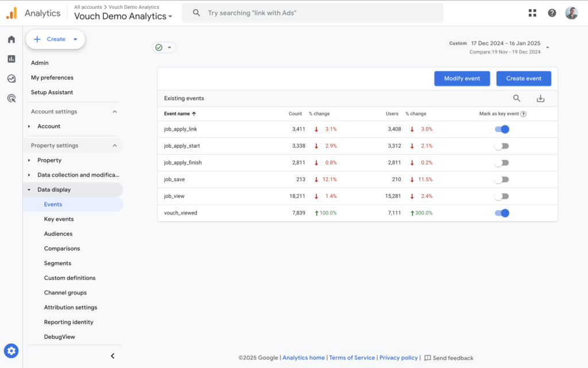Open the Analytics home link

click(x=303, y=358)
